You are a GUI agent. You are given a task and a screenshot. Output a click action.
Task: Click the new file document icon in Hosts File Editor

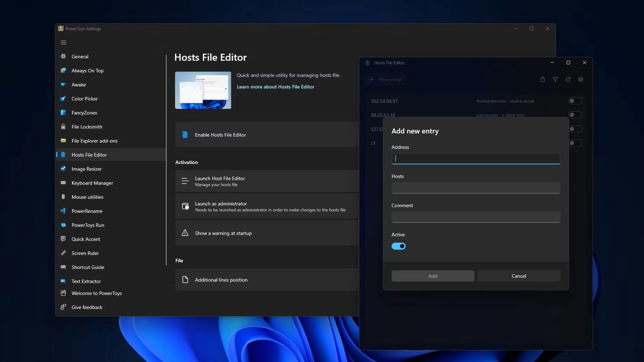543,79
